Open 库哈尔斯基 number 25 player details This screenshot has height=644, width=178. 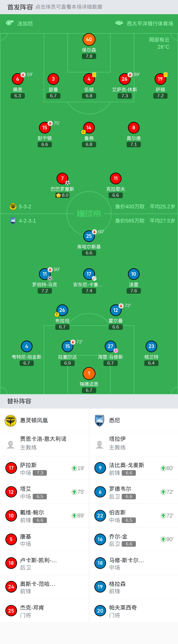pyautogui.click(x=89, y=236)
